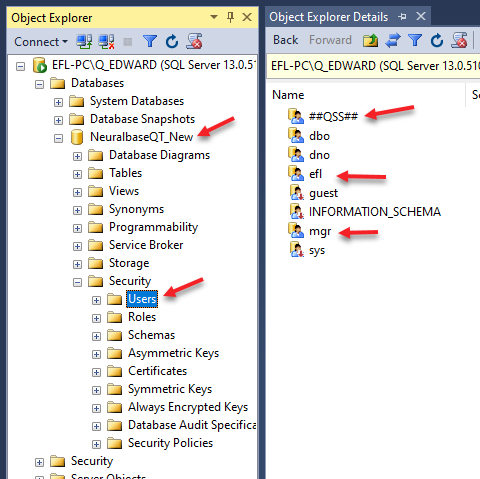Click Back in Object Explorer Details
The width and height of the screenshot is (480, 479).
pos(285,40)
